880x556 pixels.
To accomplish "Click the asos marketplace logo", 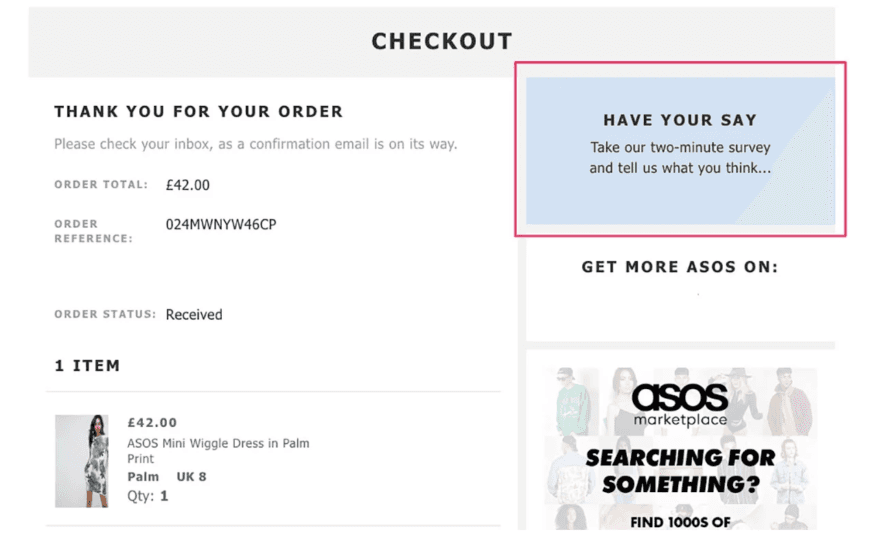I will tap(679, 403).
